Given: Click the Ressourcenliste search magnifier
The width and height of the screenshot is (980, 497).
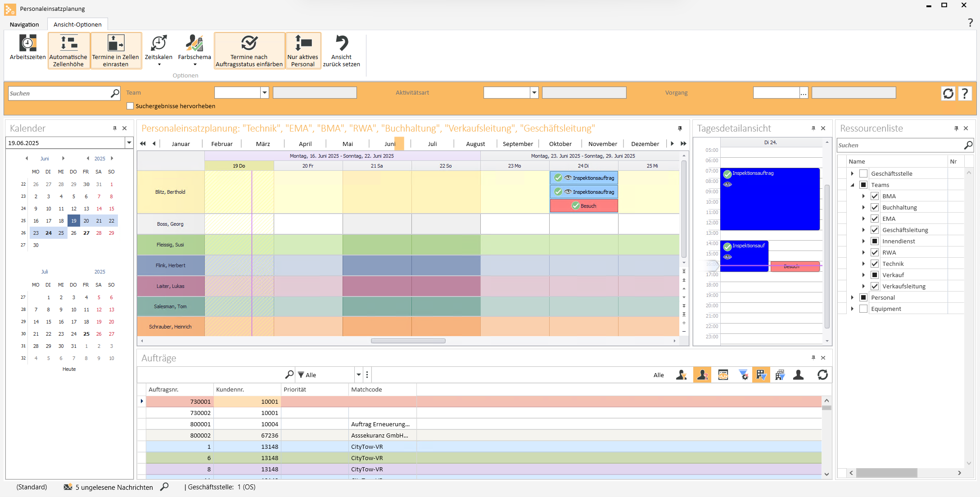Looking at the screenshot, I should pos(968,145).
